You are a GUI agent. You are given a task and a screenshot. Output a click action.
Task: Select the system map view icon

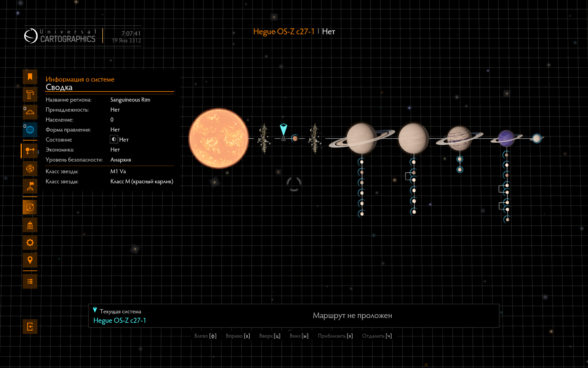pos(30,151)
